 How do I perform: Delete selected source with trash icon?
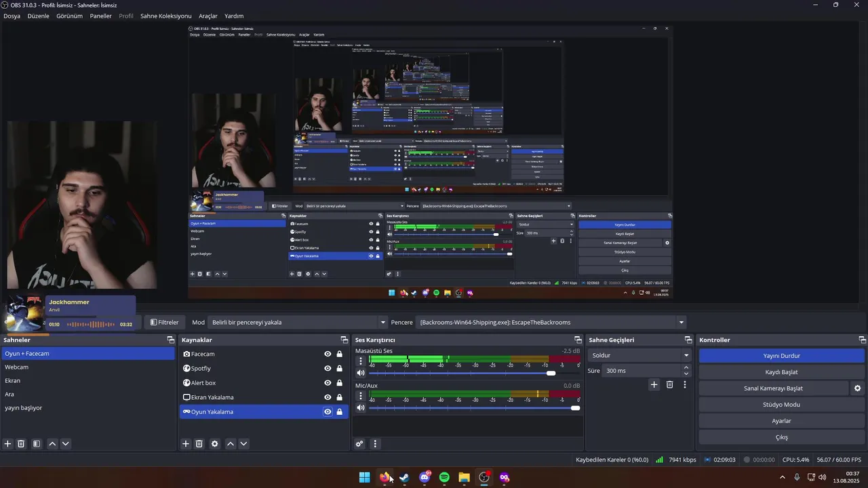199,444
